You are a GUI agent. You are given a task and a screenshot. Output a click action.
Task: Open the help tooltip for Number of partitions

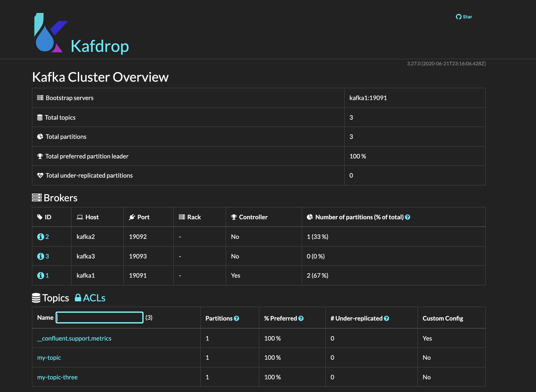tap(408, 217)
